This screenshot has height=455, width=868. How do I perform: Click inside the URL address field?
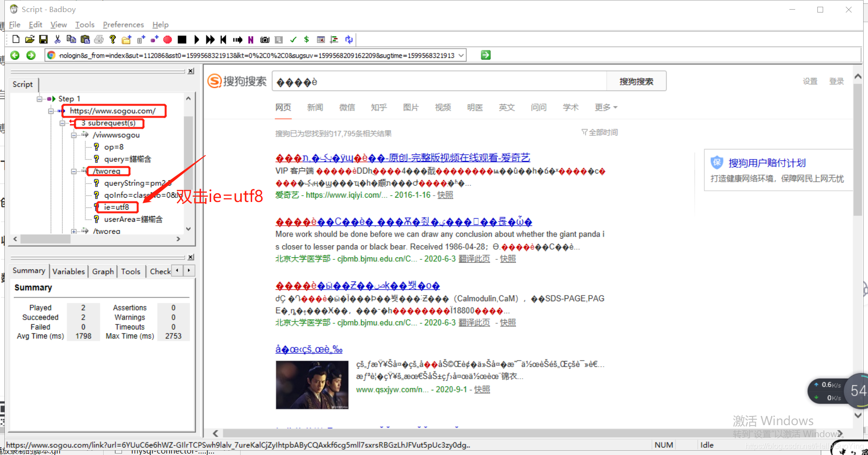point(256,55)
